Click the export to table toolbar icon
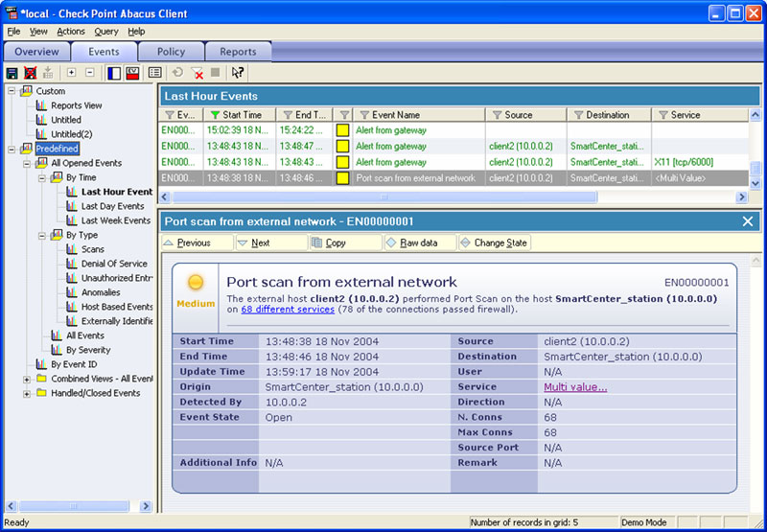This screenshot has width=767, height=532. point(48,73)
